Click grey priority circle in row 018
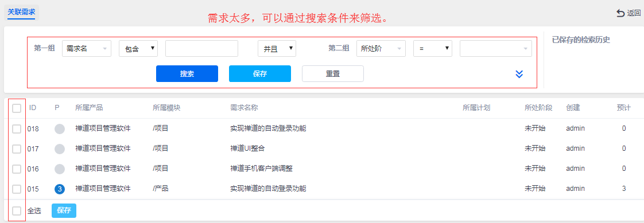This screenshot has height=223, width=644. click(60, 129)
